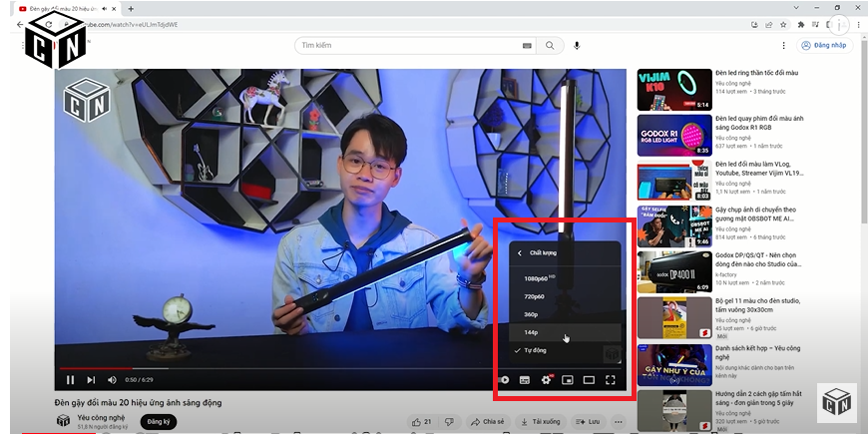Select 1080p60 HD quality
This screenshot has width=868, height=434.
tap(565, 278)
